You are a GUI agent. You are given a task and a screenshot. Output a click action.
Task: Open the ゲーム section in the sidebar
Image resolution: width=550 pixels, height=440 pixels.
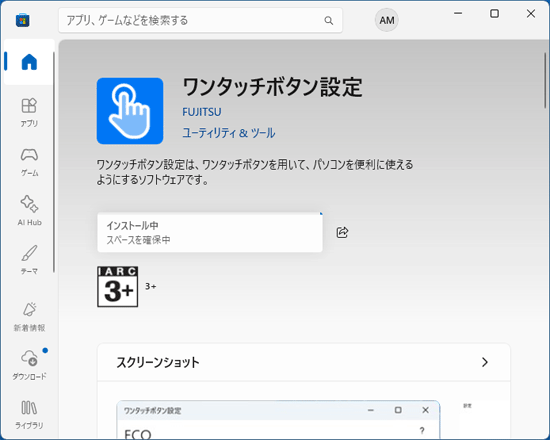click(x=29, y=161)
